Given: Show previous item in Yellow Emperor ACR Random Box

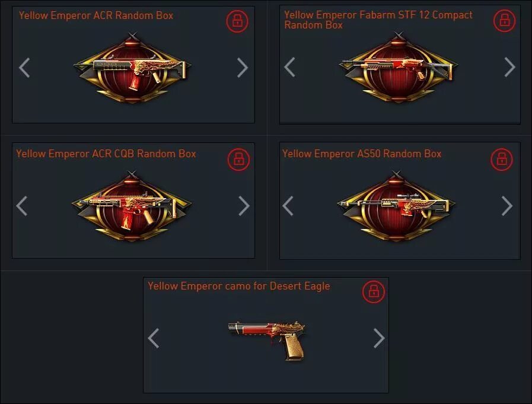Looking at the screenshot, I should 24,68.
